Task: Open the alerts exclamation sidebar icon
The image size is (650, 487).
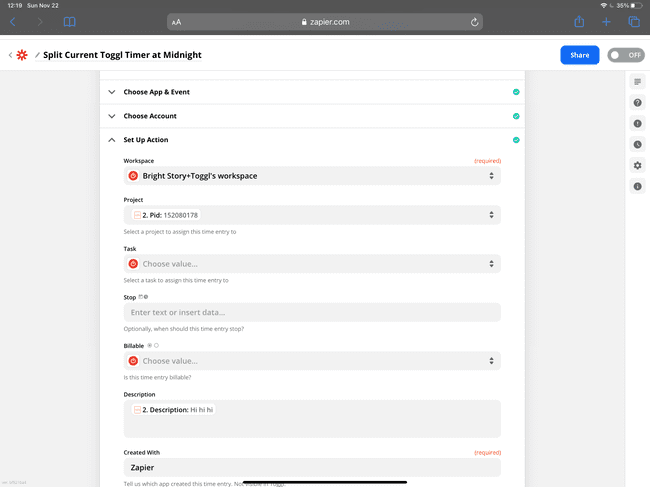Action: [637, 124]
